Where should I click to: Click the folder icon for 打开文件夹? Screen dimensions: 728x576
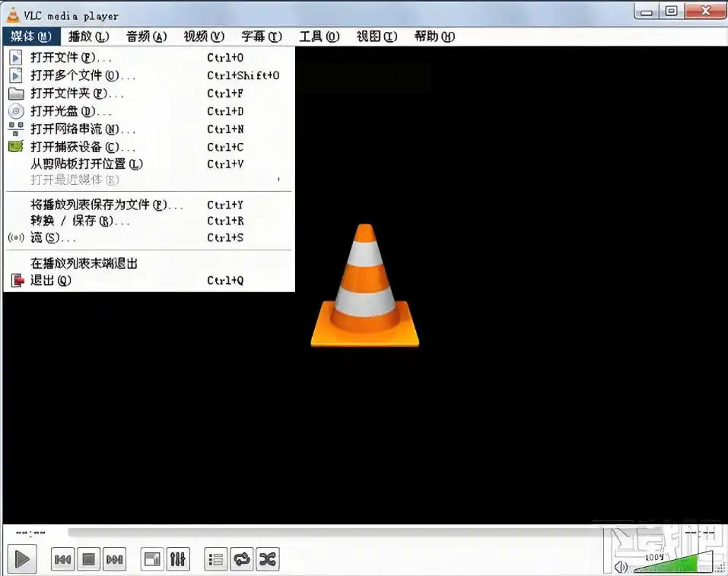pyautogui.click(x=16, y=94)
